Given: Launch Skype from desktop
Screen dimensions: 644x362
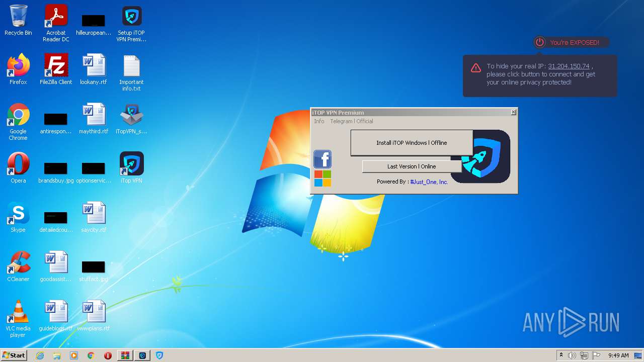Looking at the screenshot, I should [18, 217].
